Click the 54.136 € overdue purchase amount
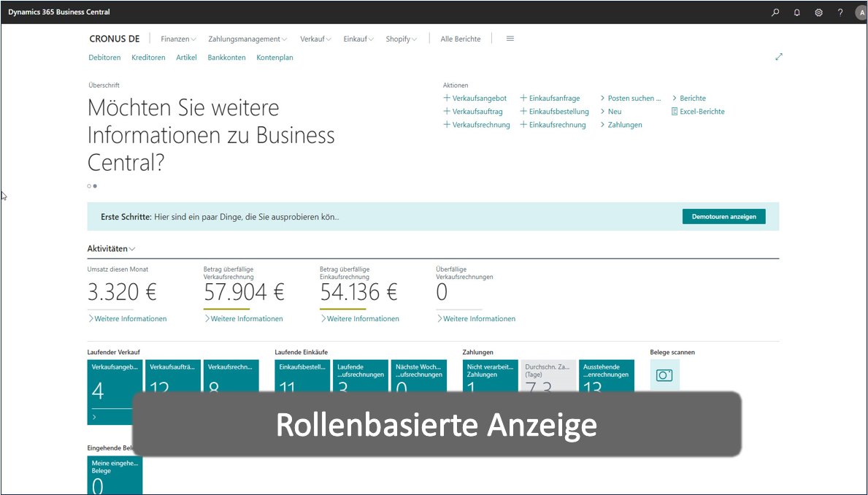Screen dimensions: 868x495 tap(358, 292)
